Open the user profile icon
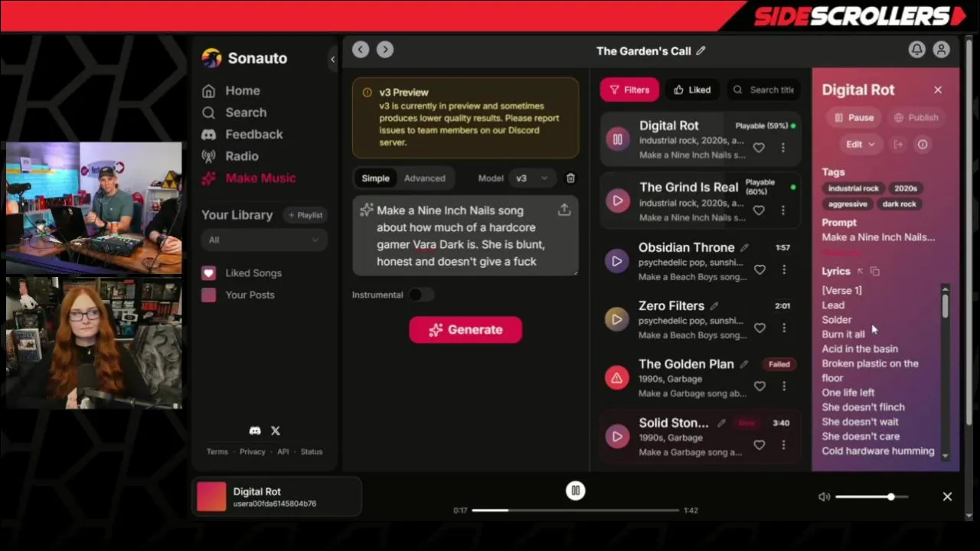980x551 pixels. click(x=941, y=50)
